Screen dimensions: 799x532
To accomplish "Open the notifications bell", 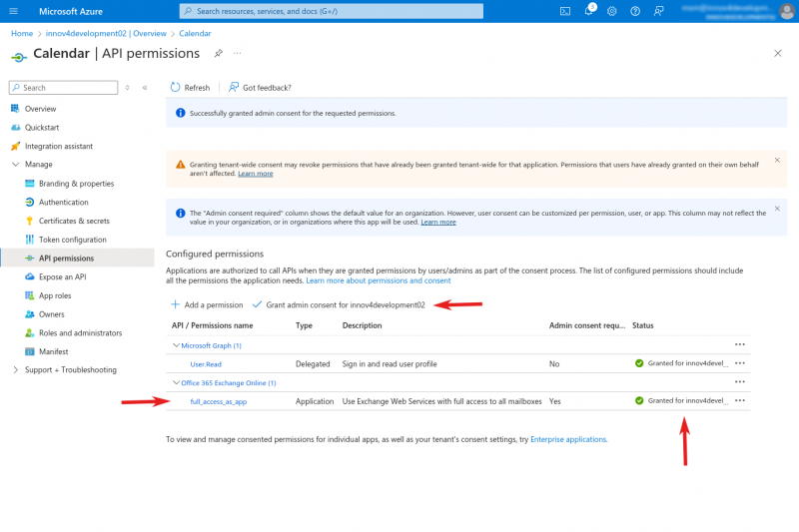I will point(588,11).
